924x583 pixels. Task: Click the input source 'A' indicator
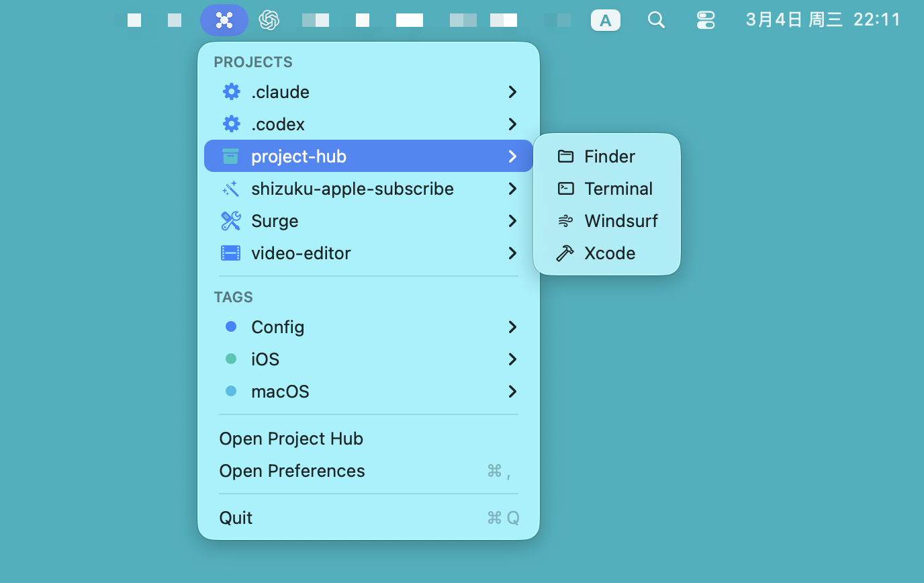pyautogui.click(x=606, y=20)
